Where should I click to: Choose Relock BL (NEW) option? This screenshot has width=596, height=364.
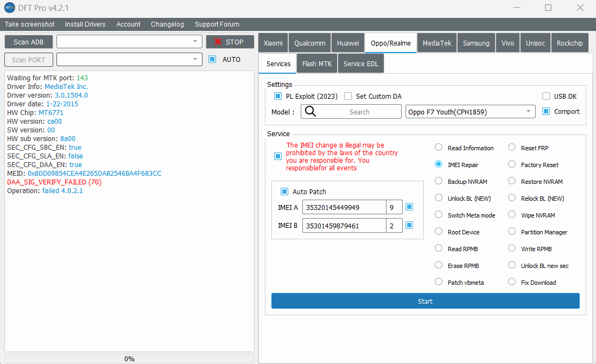512,197
